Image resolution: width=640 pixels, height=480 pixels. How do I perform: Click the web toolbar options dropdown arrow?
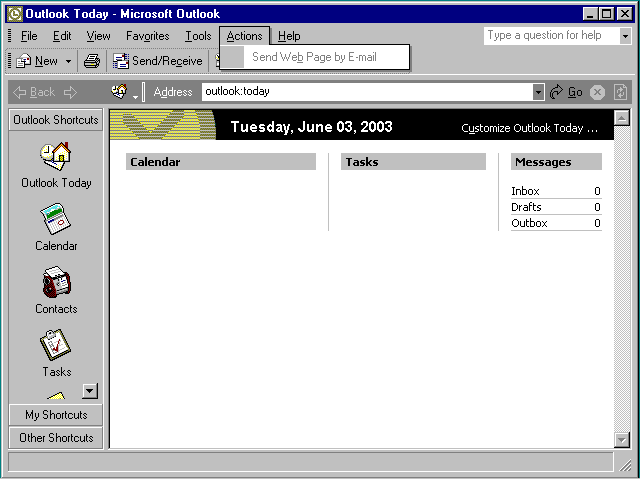(136, 97)
